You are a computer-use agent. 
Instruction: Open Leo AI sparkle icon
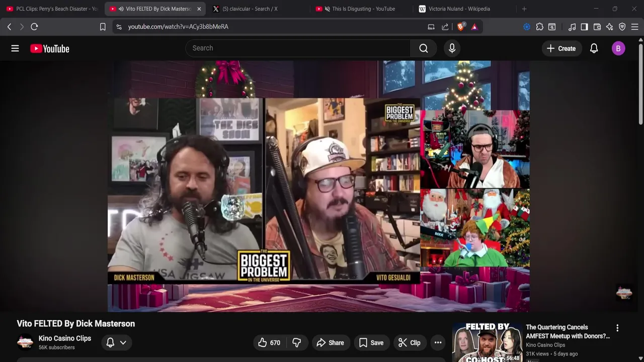610,27
